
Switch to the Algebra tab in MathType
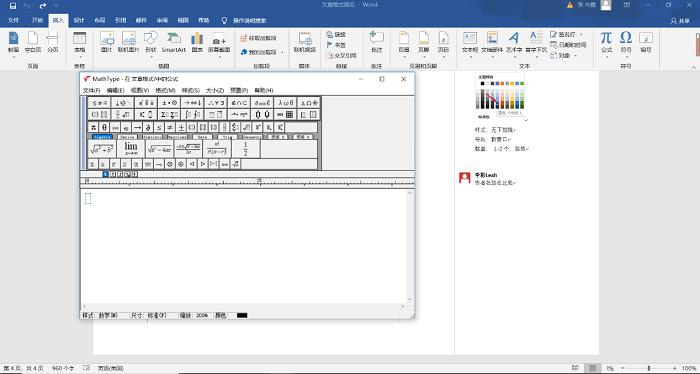[102, 137]
